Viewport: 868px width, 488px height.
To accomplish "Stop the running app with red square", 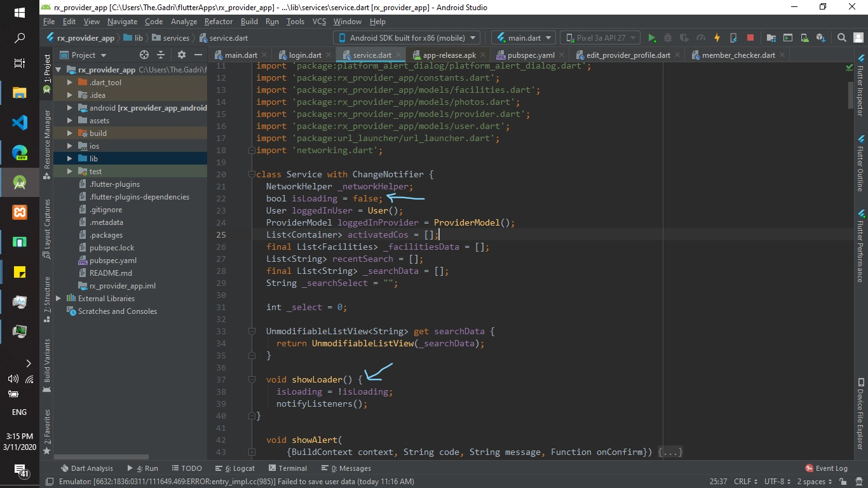I will coord(750,38).
